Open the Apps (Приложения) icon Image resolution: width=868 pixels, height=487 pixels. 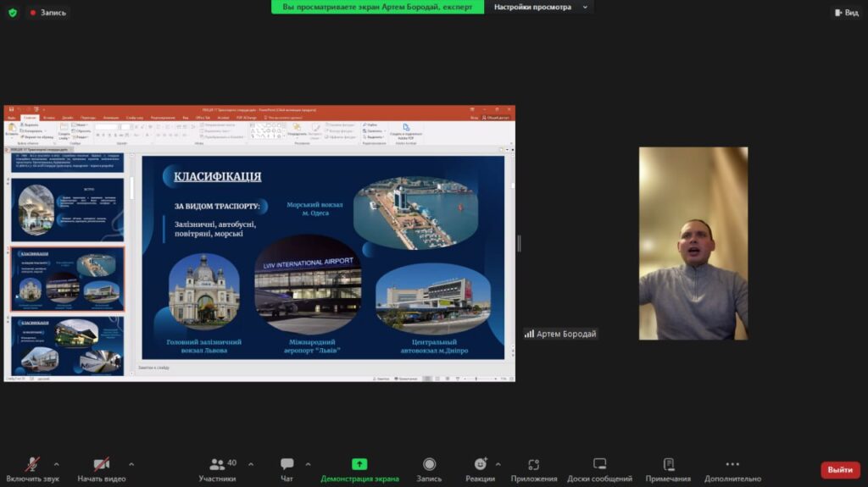coord(533,464)
